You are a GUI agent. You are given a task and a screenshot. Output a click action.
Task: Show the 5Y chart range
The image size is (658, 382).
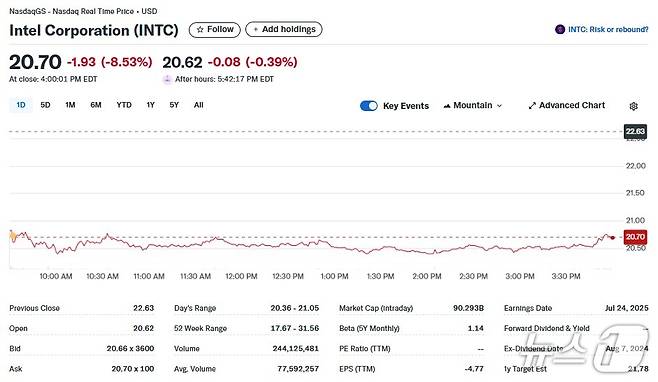click(x=174, y=105)
